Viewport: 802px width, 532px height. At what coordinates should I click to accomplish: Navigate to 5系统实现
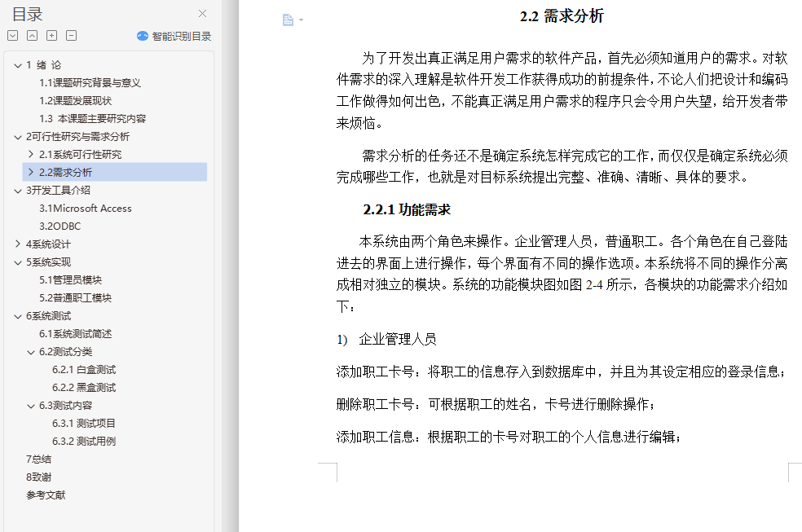(49, 262)
